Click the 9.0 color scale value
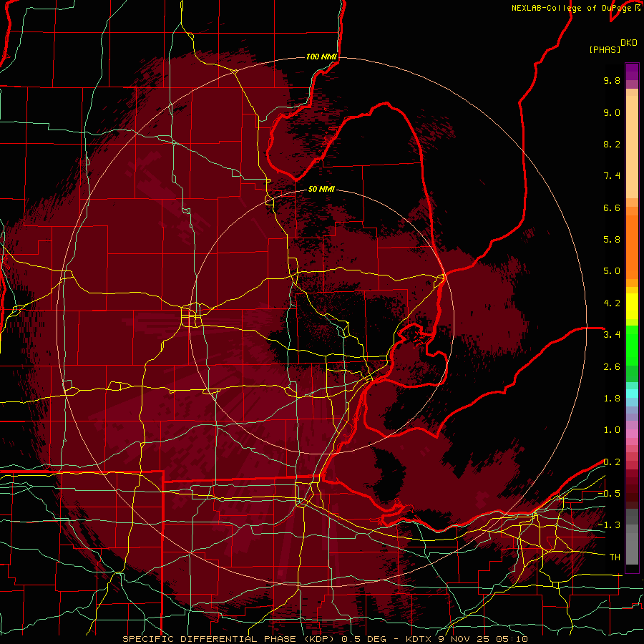The image size is (644, 644). 612,112
